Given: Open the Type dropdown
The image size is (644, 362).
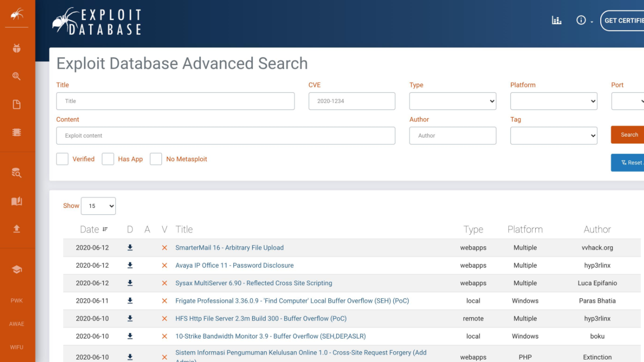Looking at the screenshot, I should click(452, 101).
